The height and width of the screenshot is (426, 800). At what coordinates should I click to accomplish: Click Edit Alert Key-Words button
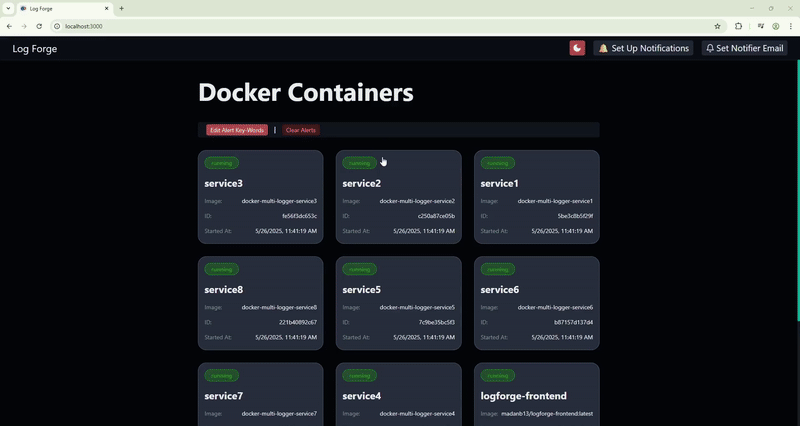coord(236,130)
